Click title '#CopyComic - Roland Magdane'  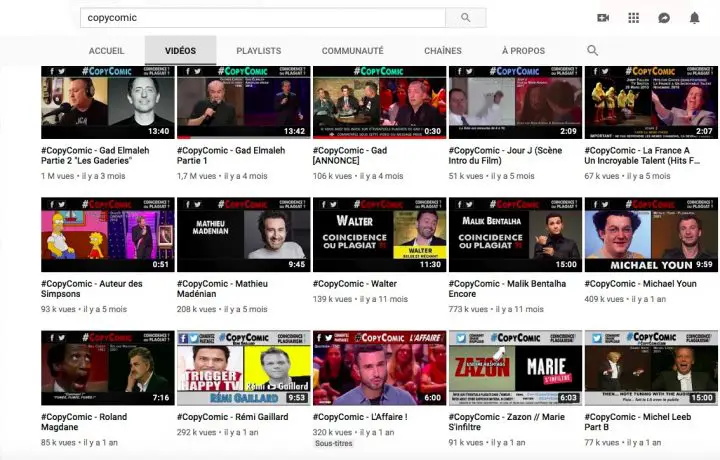point(84,422)
